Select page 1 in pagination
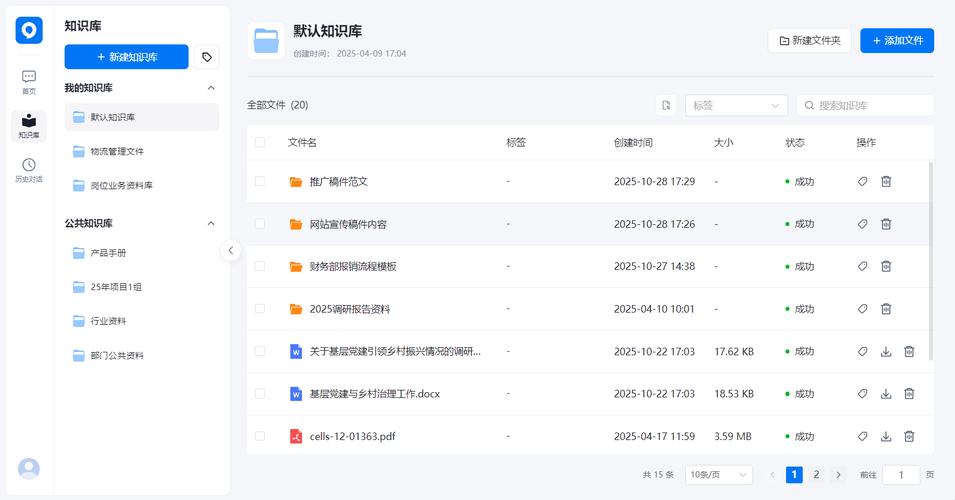 point(794,474)
